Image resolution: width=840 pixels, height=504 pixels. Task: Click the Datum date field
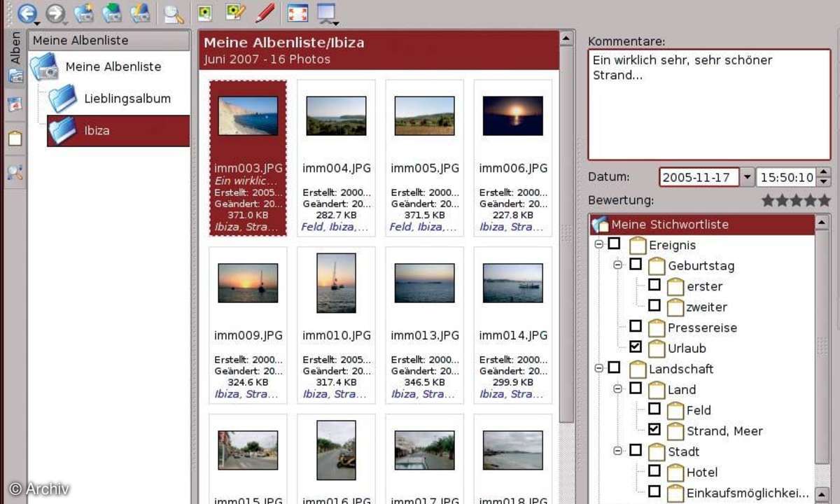(x=699, y=177)
